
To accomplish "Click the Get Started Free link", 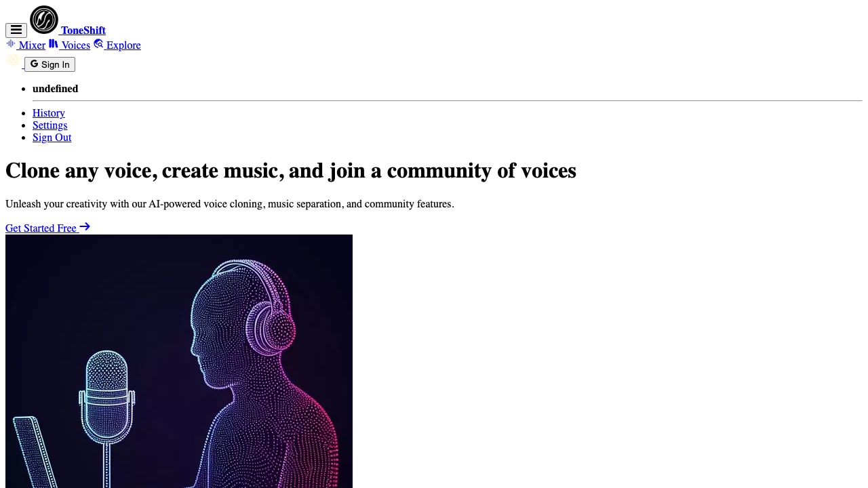I will click(41, 228).
